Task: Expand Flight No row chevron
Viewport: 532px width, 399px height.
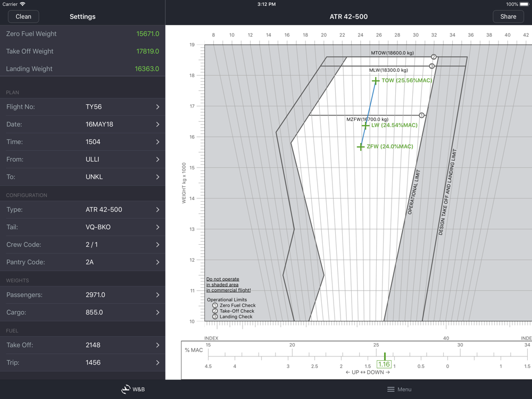Action: coord(158,107)
